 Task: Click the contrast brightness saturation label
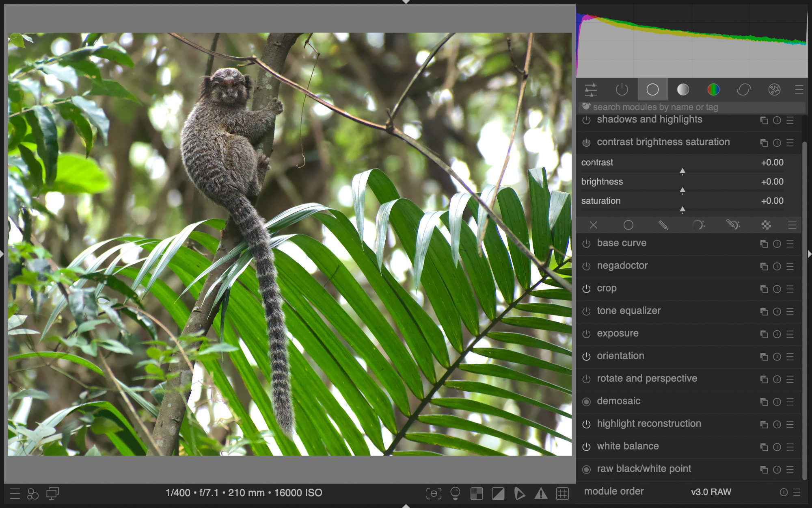coord(663,142)
